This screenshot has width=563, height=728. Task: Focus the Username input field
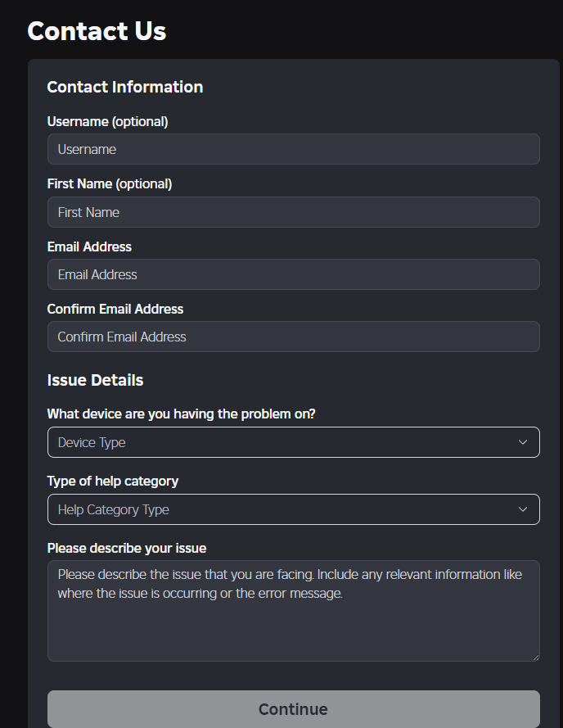pos(293,149)
